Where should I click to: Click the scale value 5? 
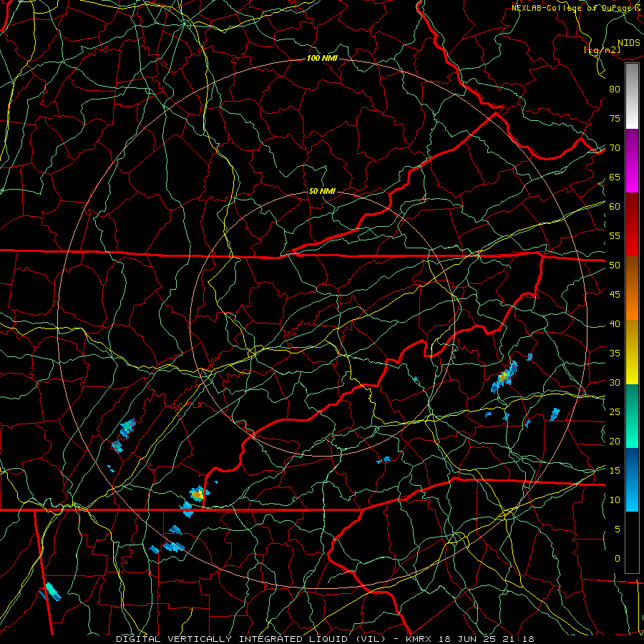pyautogui.click(x=618, y=529)
